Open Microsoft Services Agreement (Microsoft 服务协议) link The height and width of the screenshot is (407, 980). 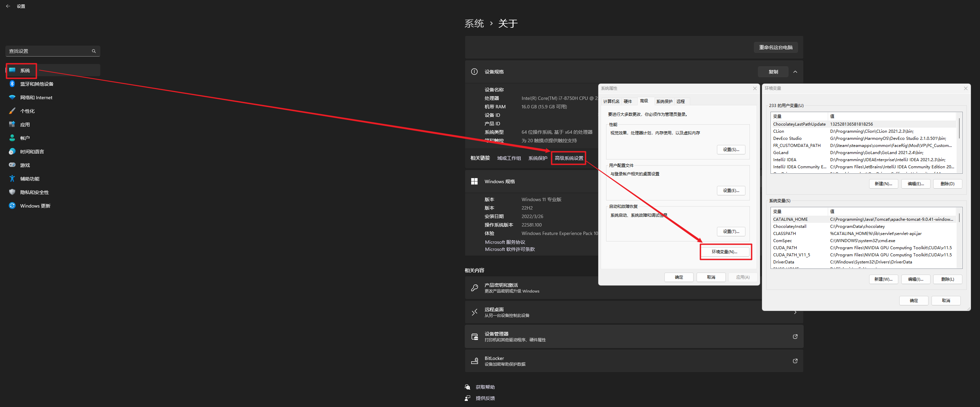pyautogui.click(x=505, y=242)
